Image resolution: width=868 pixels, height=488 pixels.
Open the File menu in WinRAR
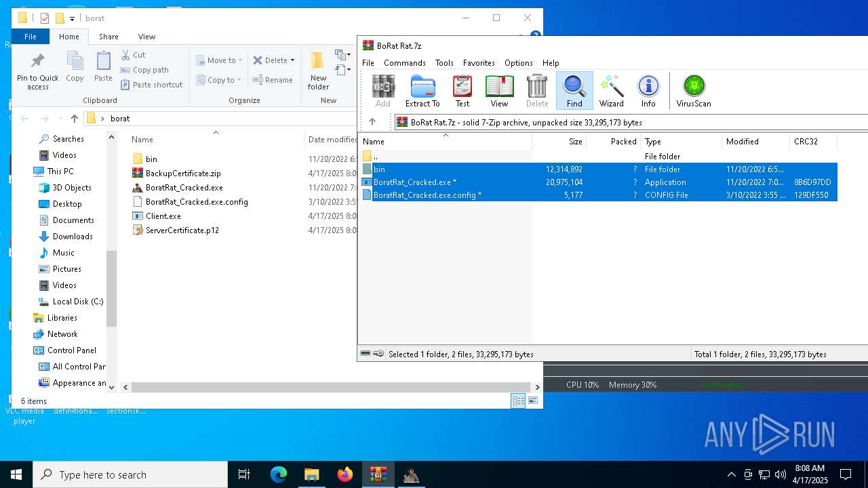[368, 62]
